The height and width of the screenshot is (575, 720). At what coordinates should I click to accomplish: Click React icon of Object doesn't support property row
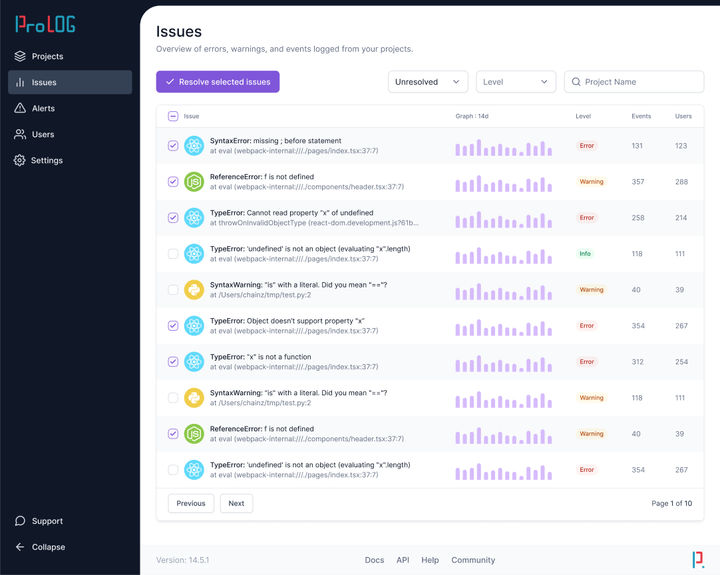click(x=194, y=326)
